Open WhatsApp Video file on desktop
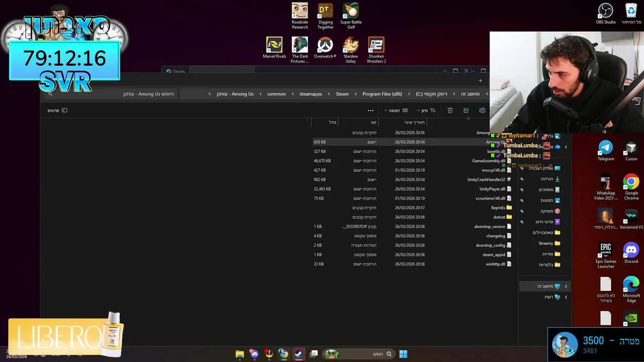 point(606,187)
